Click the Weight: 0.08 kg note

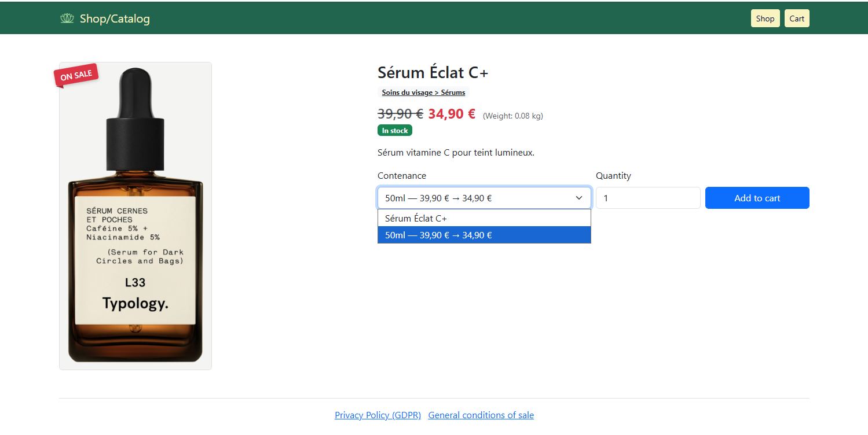[x=513, y=116]
